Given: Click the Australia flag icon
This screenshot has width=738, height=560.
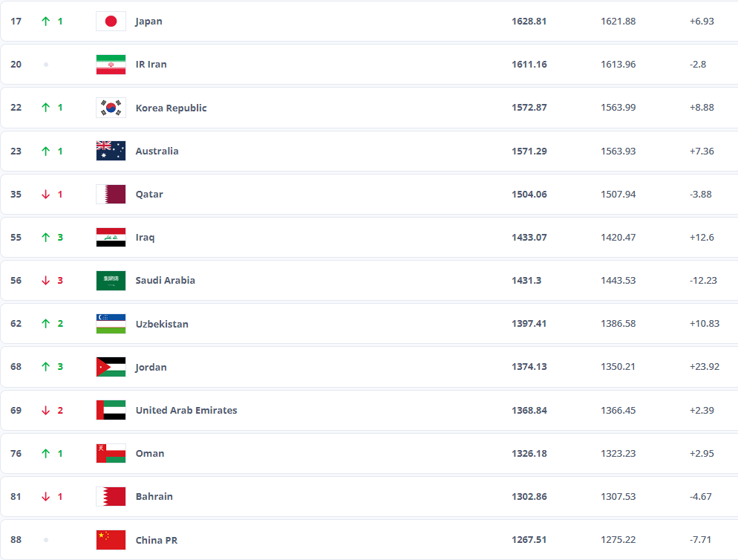Looking at the screenshot, I should coord(111,152).
